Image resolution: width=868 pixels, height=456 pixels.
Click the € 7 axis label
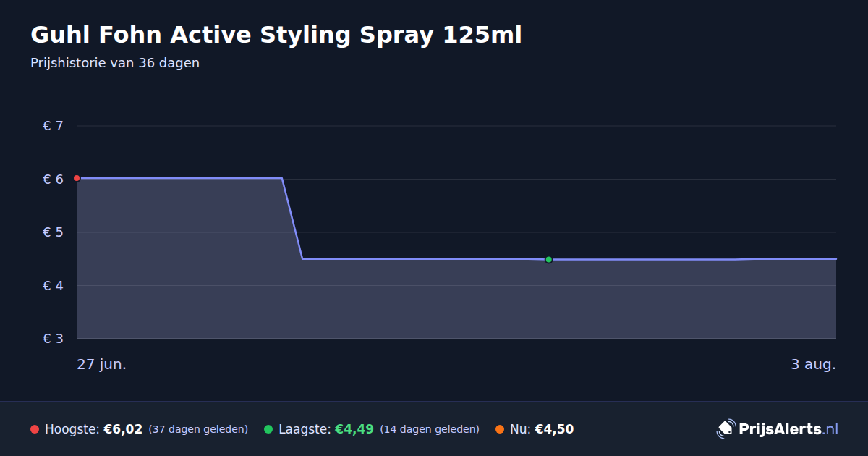tap(54, 126)
